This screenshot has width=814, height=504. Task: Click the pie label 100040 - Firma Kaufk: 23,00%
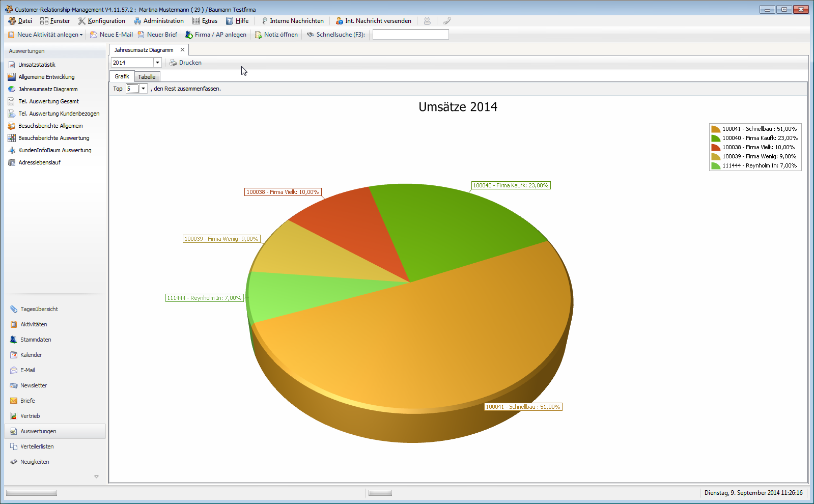pyautogui.click(x=511, y=185)
